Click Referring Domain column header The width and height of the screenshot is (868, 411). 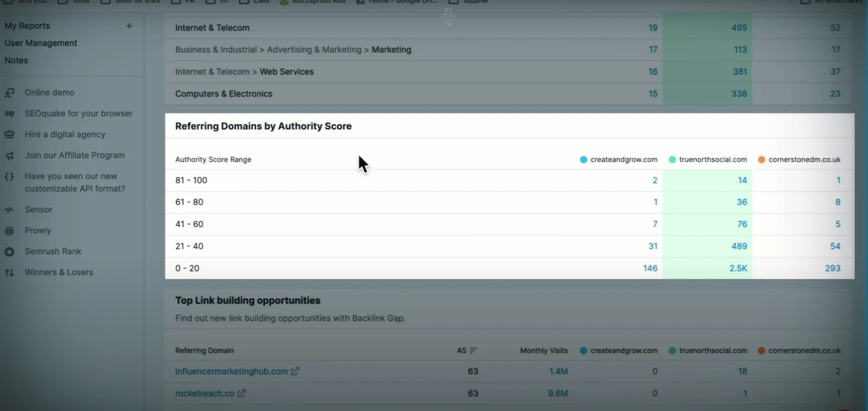[x=204, y=350]
